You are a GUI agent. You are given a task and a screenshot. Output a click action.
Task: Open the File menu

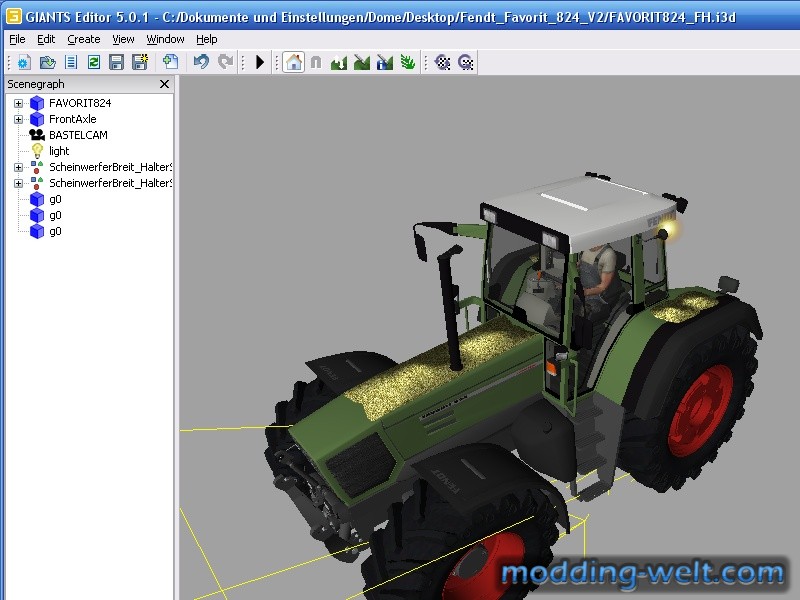pos(17,39)
